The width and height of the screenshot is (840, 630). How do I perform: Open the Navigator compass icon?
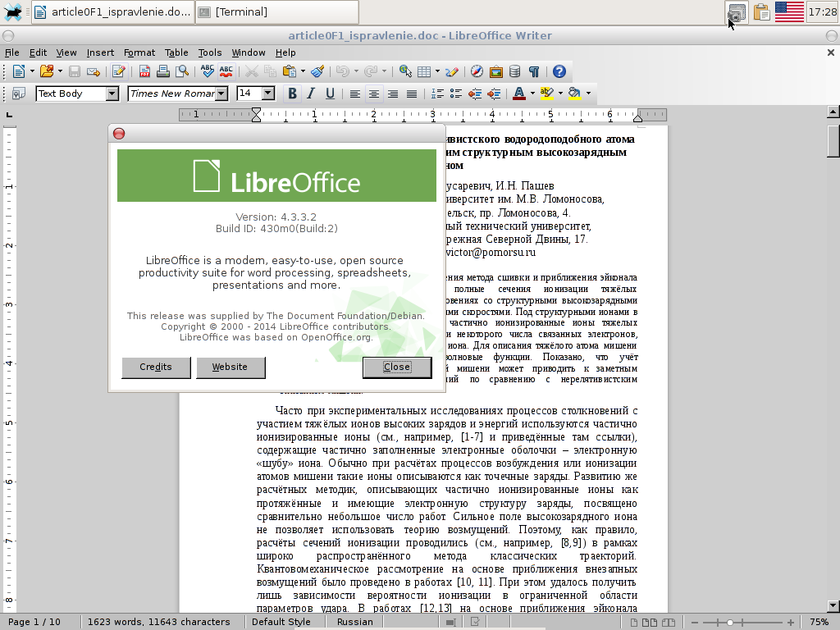click(x=477, y=71)
